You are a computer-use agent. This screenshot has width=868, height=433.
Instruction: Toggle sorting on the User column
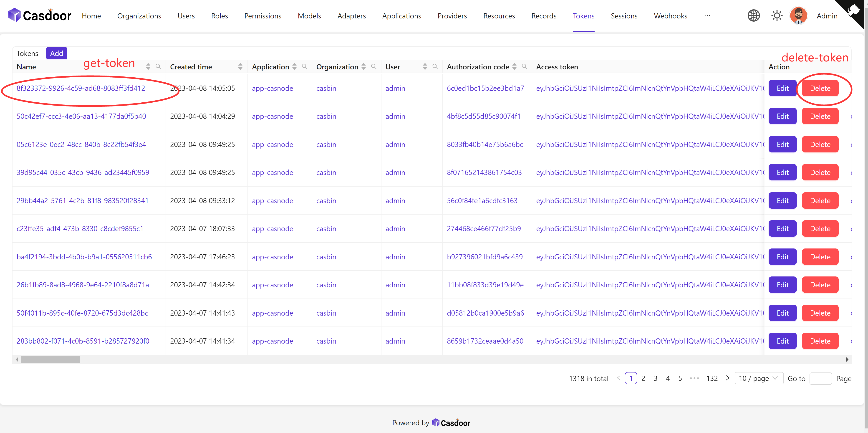click(x=425, y=66)
